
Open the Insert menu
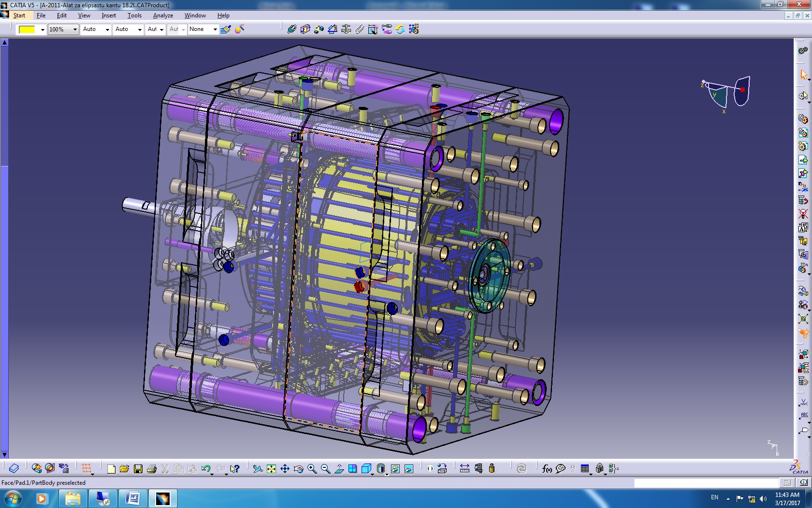tap(109, 15)
